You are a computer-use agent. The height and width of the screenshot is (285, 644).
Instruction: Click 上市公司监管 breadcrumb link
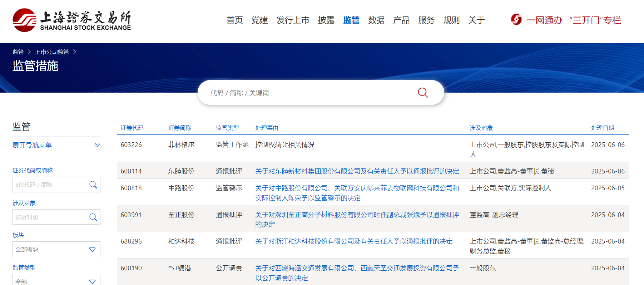(52, 52)
